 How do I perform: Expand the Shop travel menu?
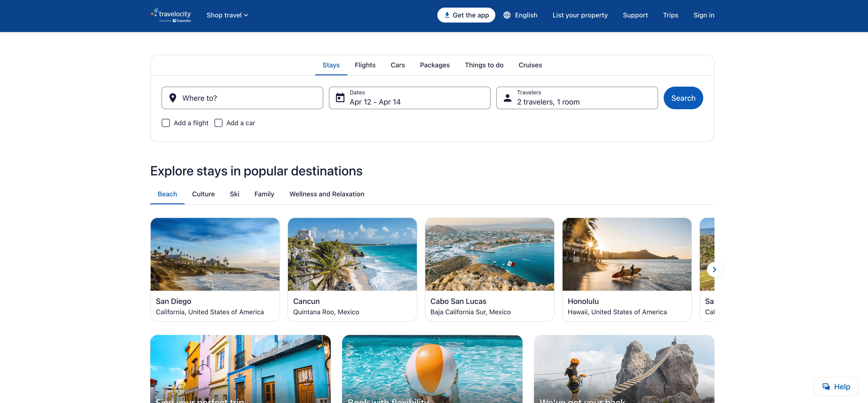[x=227, y=15]
